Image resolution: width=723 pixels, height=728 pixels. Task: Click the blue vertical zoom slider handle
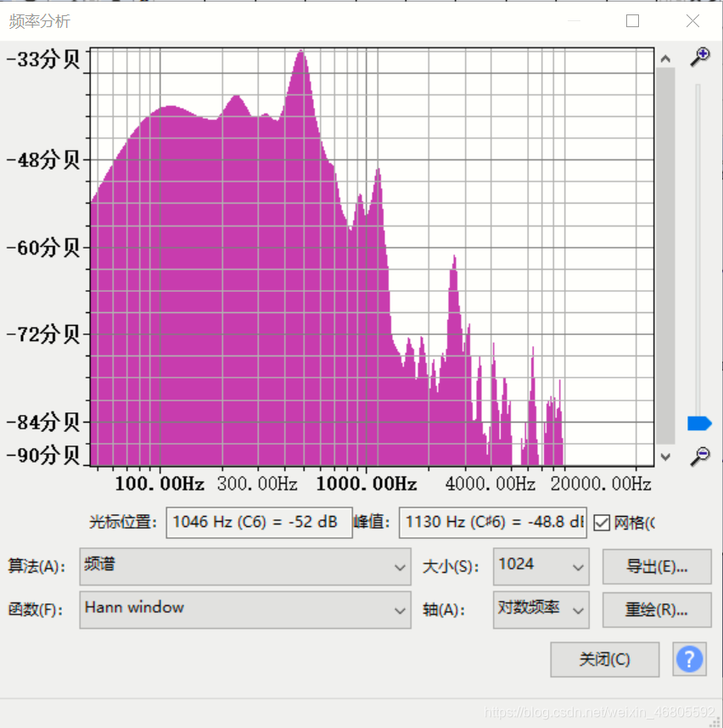(699, 423)
